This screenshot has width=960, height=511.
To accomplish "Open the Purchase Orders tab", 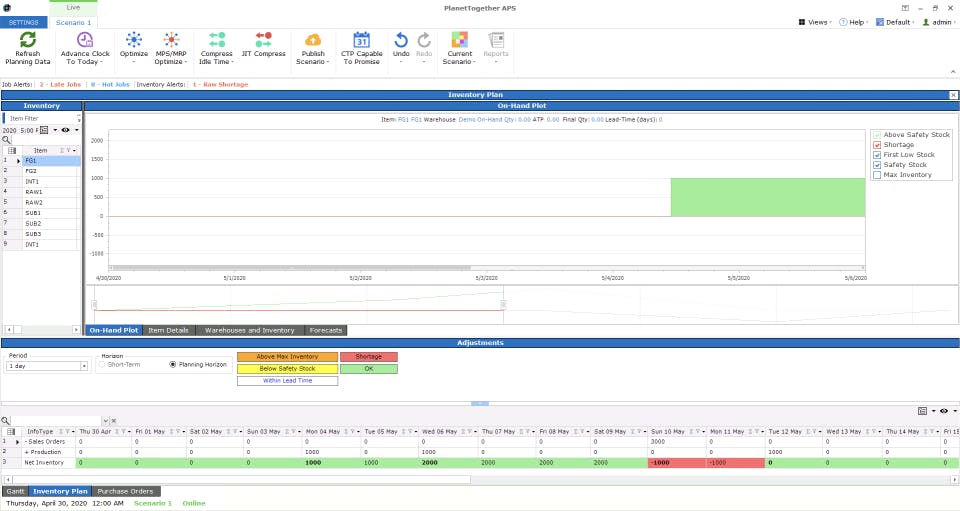I will [x=126, y=491].
